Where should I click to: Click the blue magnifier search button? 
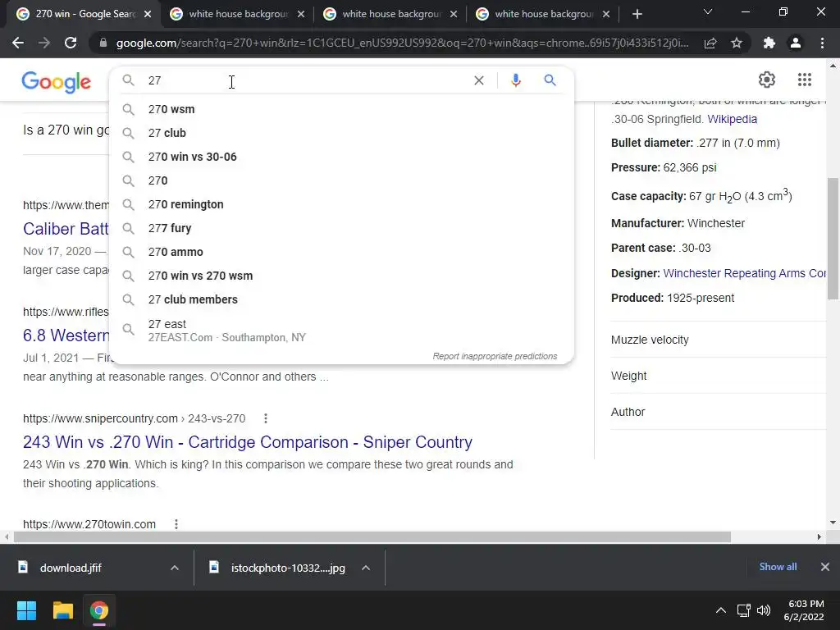(x=550, y=80)
